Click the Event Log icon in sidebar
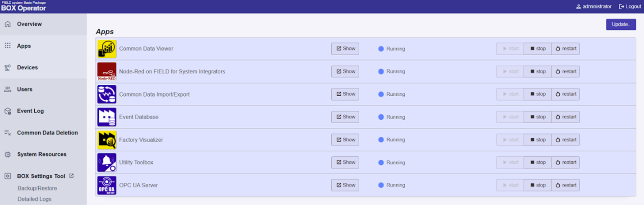This screenshot has width=644, height=205. (x=8, y=111)
